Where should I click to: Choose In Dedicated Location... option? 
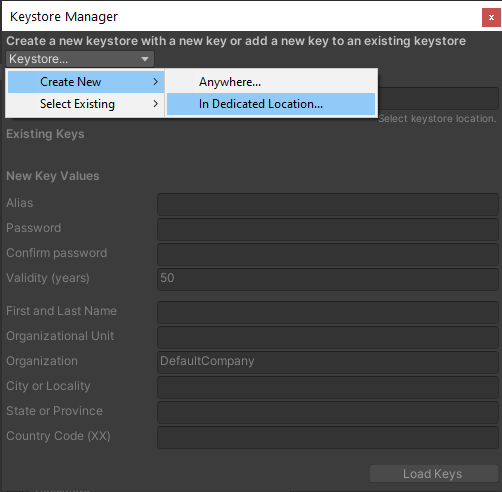[271, 104]
